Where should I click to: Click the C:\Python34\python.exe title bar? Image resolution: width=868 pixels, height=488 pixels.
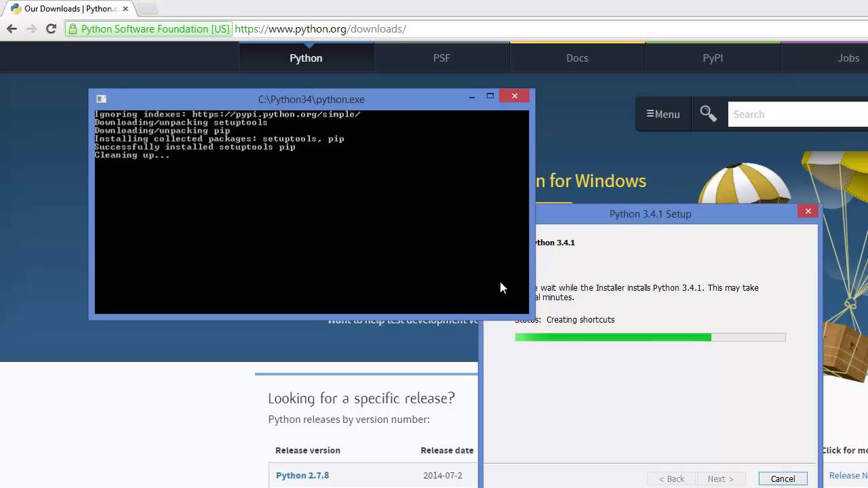tap(311, 99)
